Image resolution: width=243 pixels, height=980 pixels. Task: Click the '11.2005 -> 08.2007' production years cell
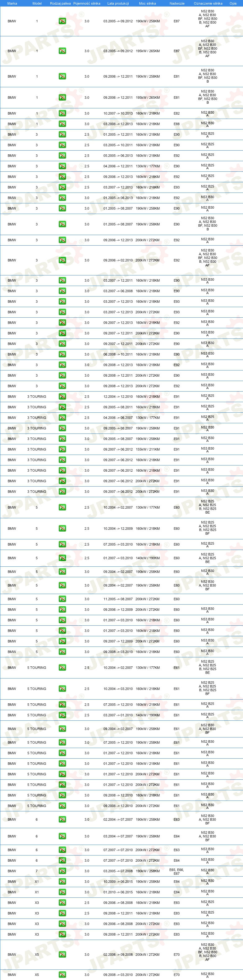pos(118,599)
